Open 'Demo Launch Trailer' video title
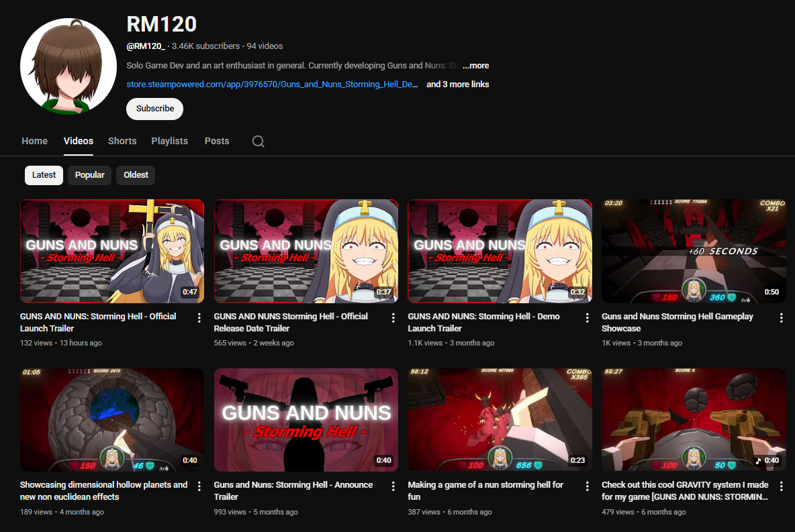The image size is (795, 532). pos(483,322)
